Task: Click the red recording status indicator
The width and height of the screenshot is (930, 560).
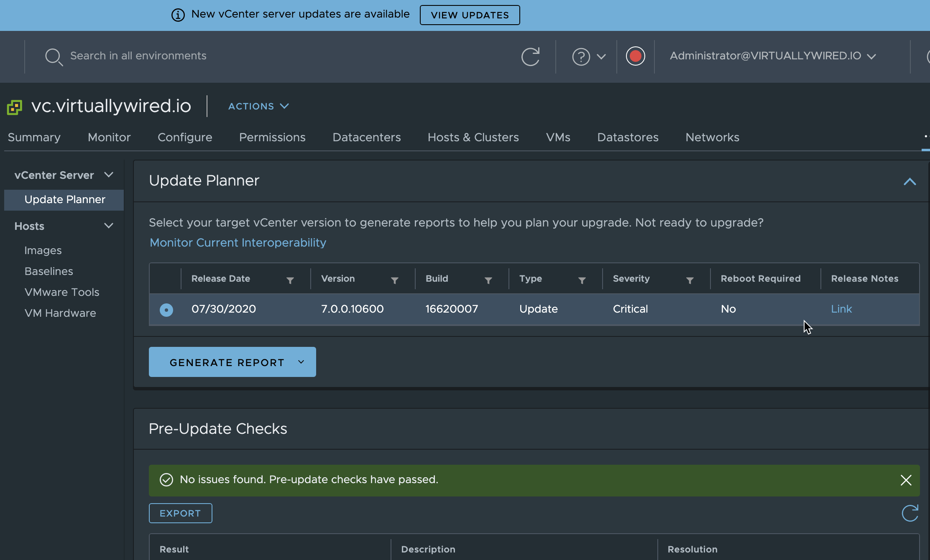Action: (x=635, y=56)
